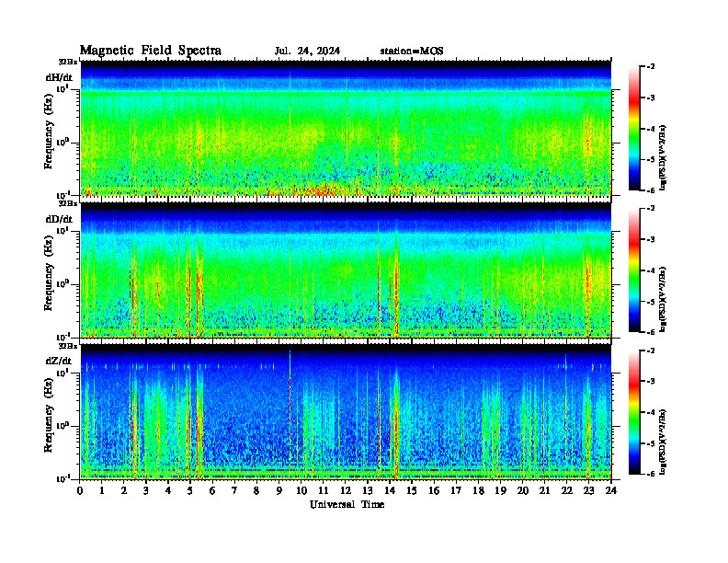Click the log PSD legend label beside dD/dt colorbar
This screenshot has width=728, height=563.
coord(664,299)
